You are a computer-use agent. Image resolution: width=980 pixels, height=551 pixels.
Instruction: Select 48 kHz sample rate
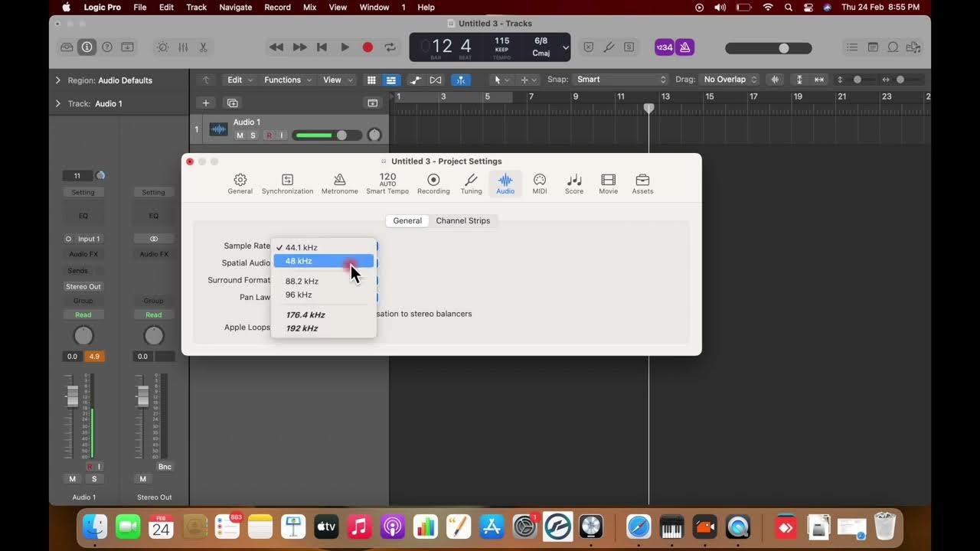324,261
